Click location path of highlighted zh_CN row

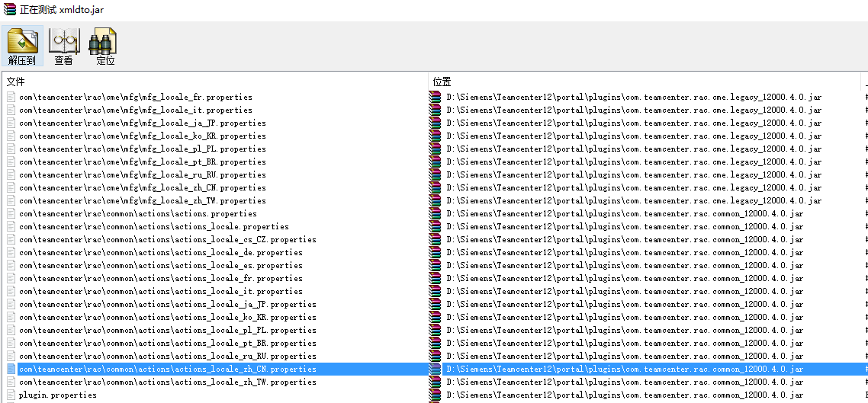(x=625, y=369)
